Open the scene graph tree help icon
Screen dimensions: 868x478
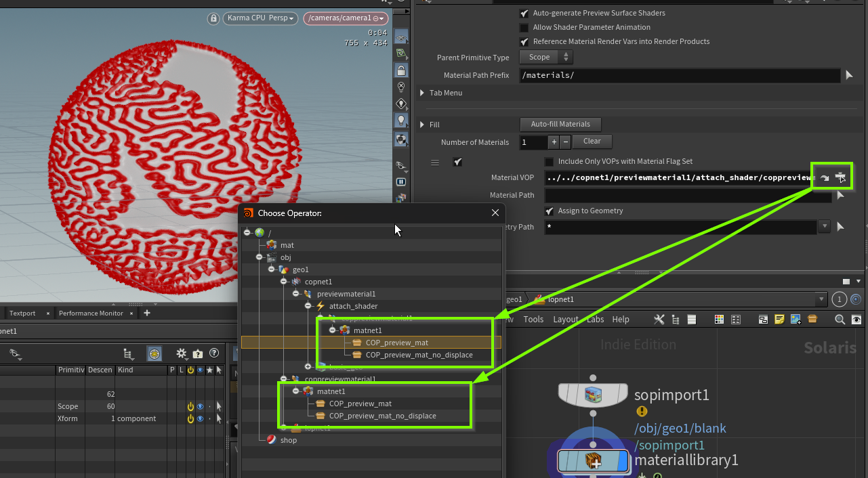pos(214,353)
